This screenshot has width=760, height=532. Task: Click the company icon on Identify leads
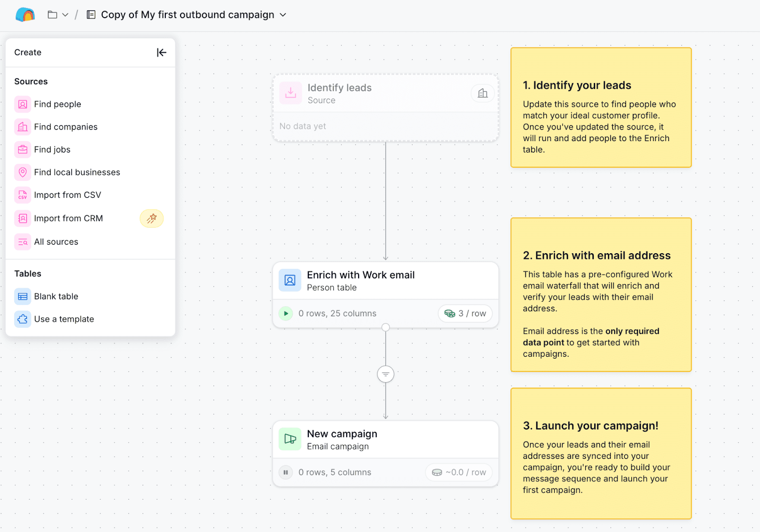(483, 93)
